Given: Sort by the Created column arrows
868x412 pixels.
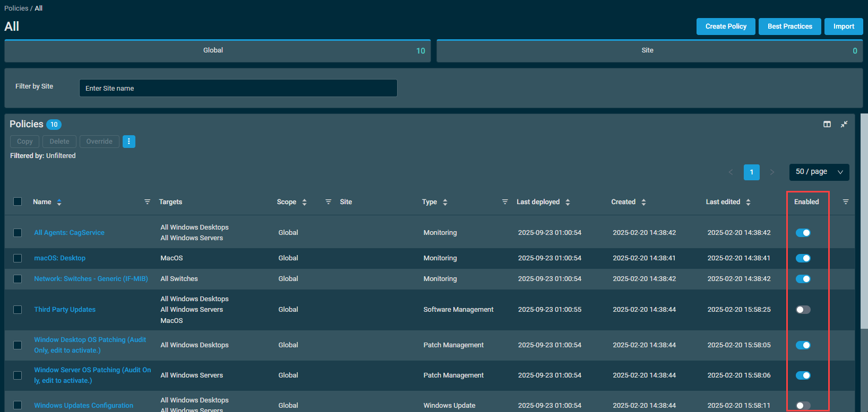Looking at the screenshot, I should pyautogui.click(x=643, y=202).
